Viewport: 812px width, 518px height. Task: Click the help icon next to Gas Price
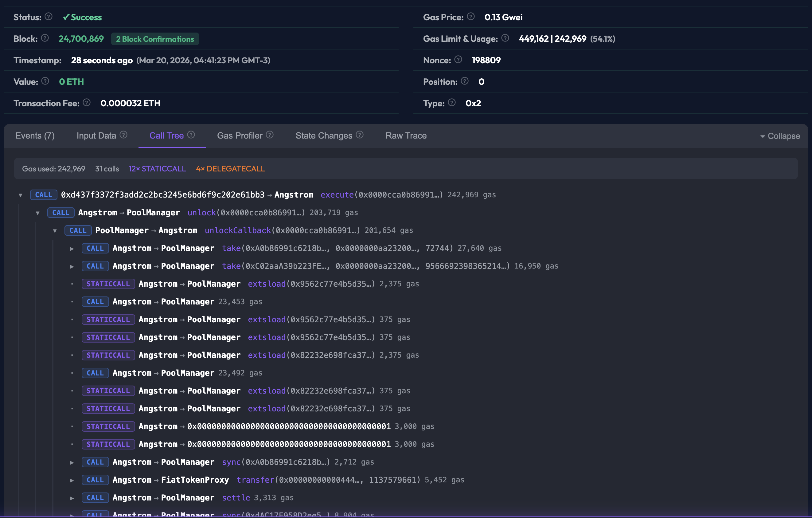[471, 17]
